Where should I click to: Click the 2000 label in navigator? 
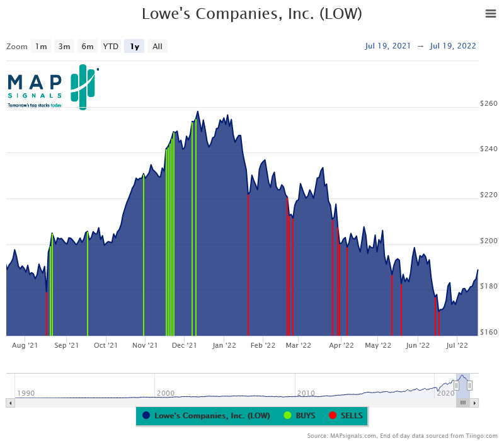tap(166, 393)
